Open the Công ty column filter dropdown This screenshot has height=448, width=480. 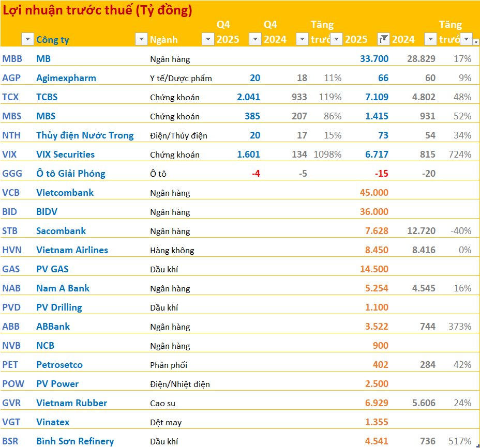(x=141, y=39)
